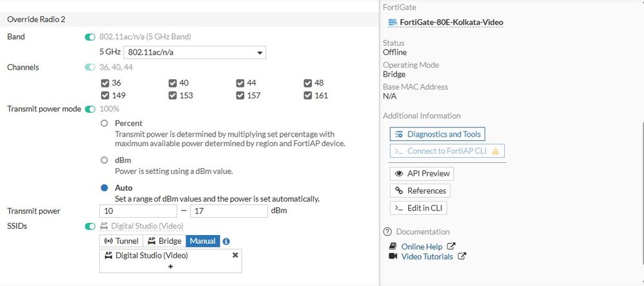Screen dimensions: 644x286
Task: Open FortiGate-80E-Kolkata-Video link
Action: click(x=451, y=22)
